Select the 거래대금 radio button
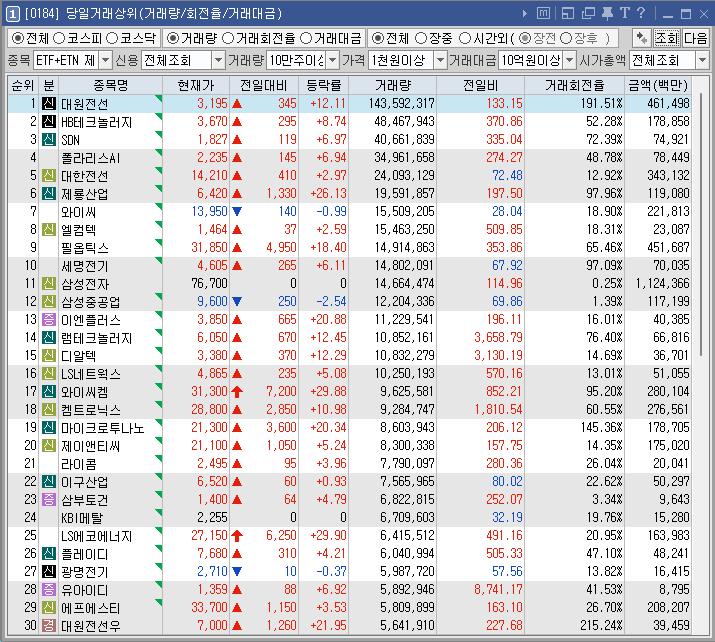Viewport: 715px width, 642px height. point(306,38)
